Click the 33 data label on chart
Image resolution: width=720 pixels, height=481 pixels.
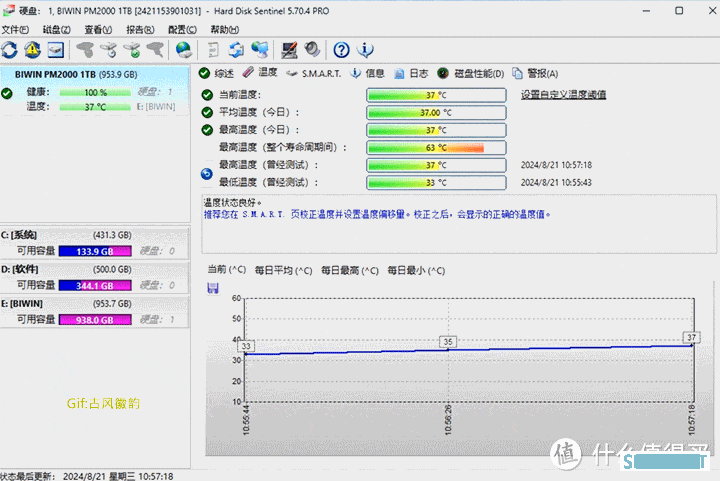(x=246, y=346)
